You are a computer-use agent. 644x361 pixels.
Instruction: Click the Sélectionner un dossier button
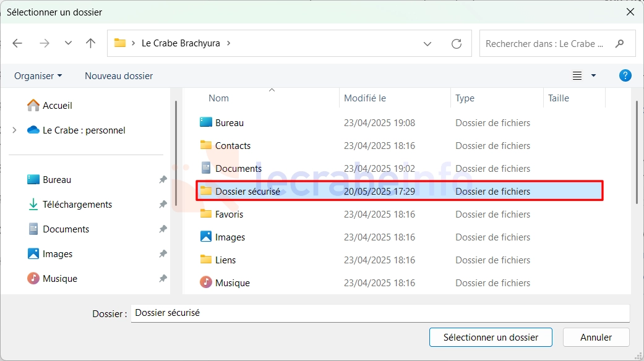click(491, 338)
